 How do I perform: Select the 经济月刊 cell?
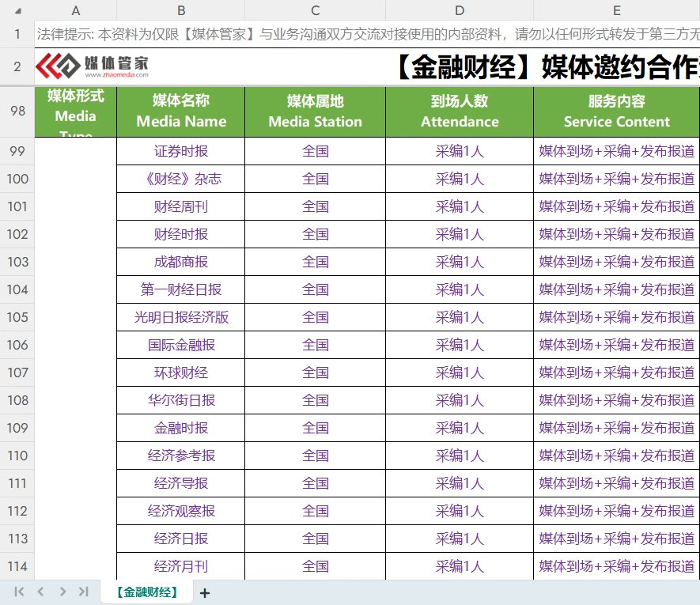pyautogui.click(x=181, y=566)
